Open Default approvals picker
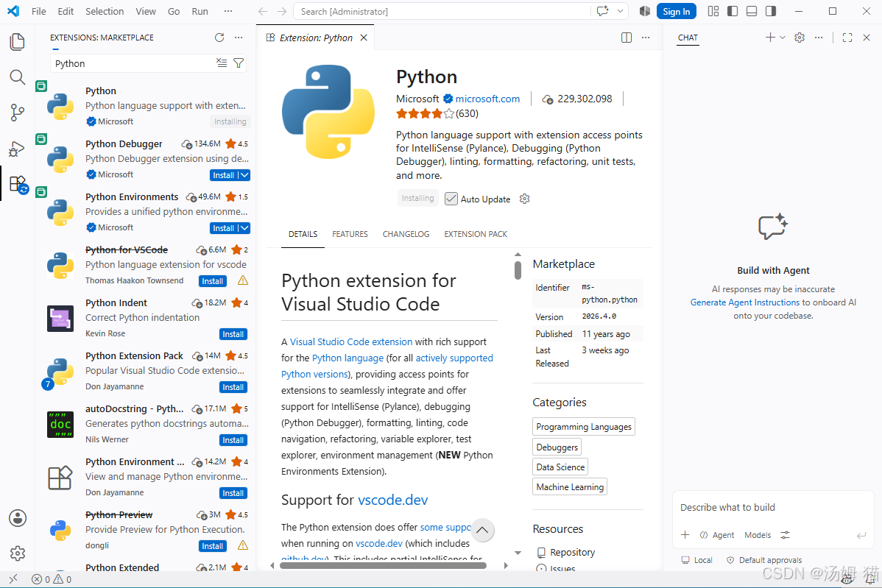Viewport: 882px width, 588px height. (x=764, y=560)
